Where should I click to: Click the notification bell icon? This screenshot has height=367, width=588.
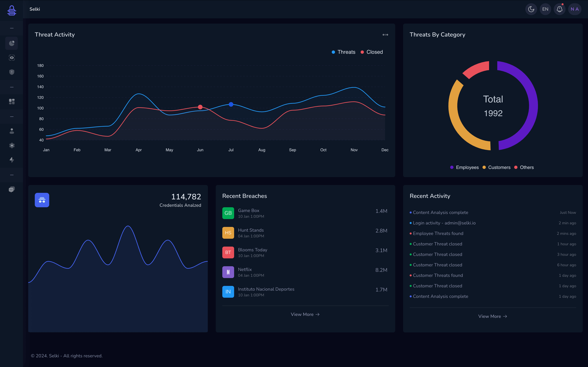point(560,9)
